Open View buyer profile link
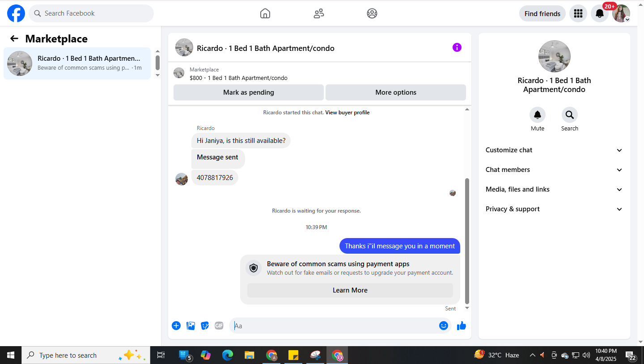Viewport: 644px width, 364px height. [x=347, y=113]
